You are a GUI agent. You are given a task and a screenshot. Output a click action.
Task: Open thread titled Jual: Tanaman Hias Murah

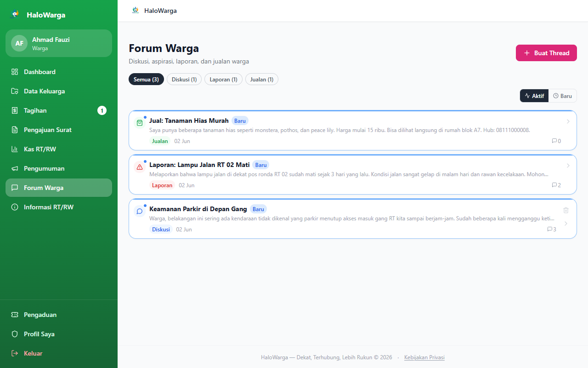click(x=189, y=121)
